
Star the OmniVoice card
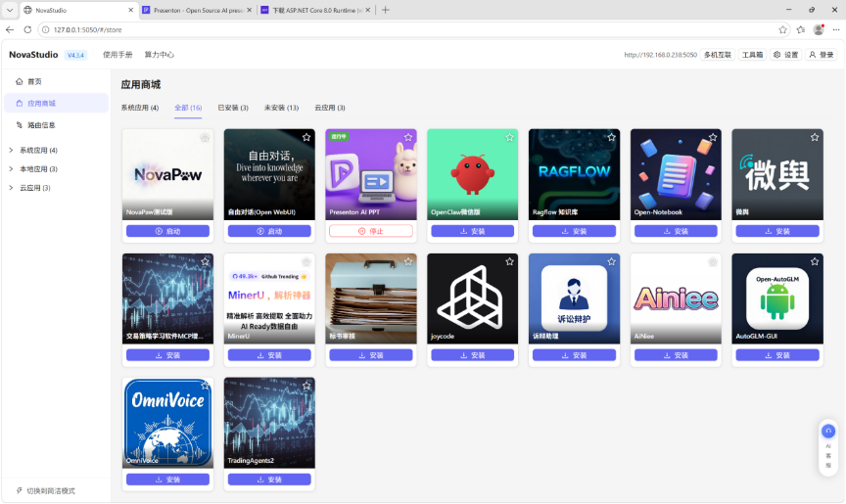[205, 386]
